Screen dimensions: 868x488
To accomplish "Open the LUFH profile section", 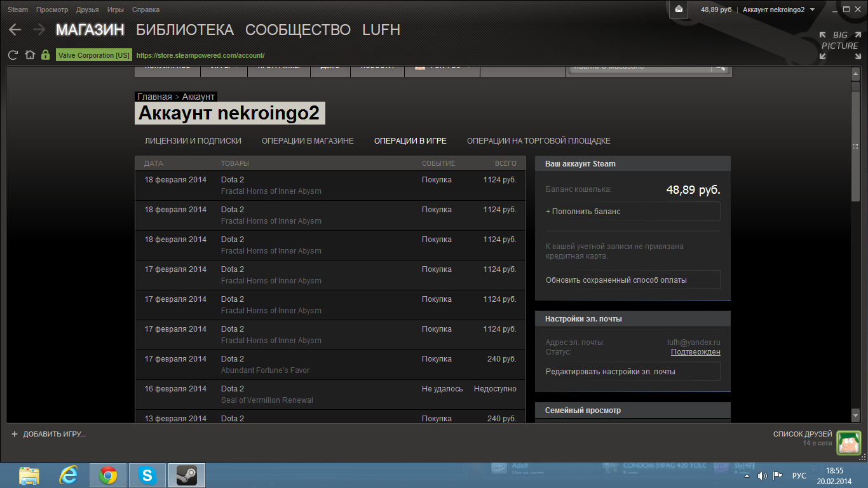I will tap(381, 30).
